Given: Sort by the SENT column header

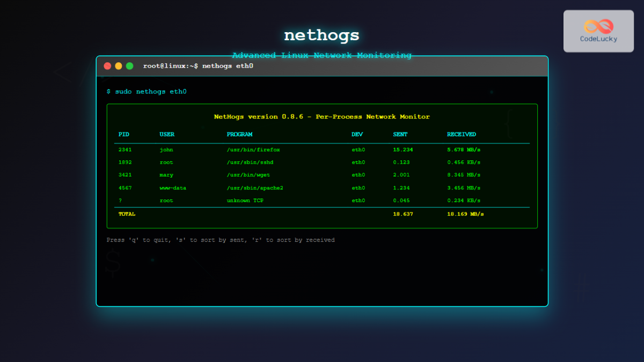Looking at the screenshot, I should (400, 134).
